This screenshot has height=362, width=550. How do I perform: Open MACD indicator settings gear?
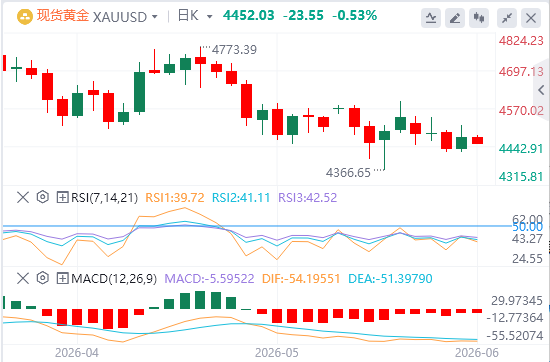(x=42, y=279)
